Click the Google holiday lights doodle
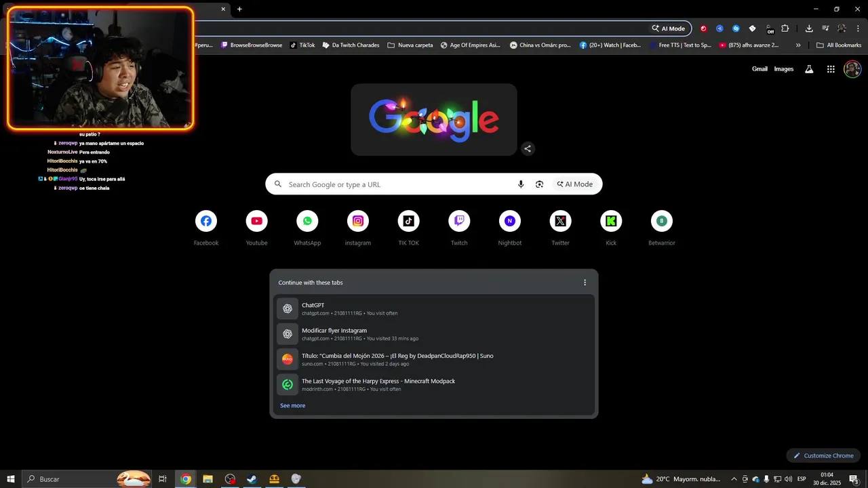The image size is (868, 488). [434, 119]
